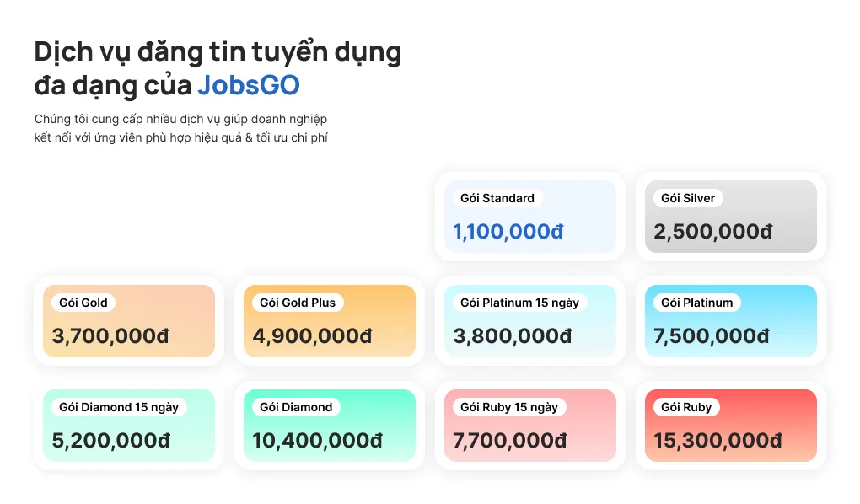Select the Gói Silver package card
Screen dimensions: 860x504
click(x=730, y=217)
